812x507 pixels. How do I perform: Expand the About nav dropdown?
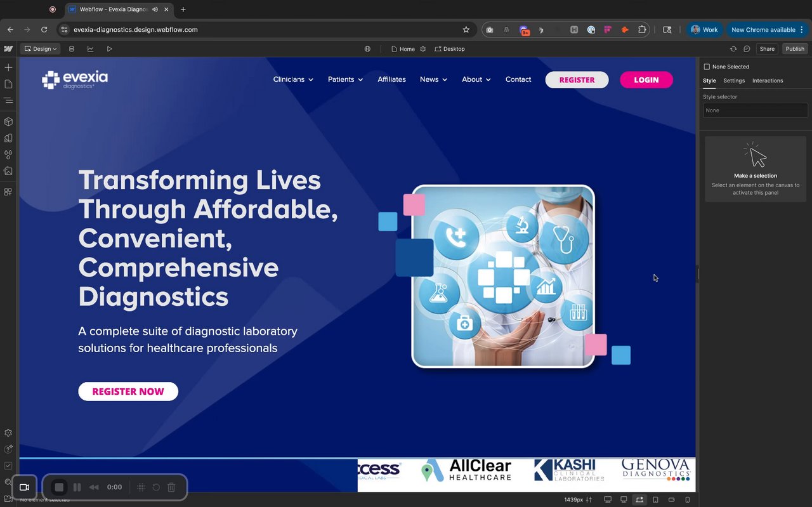476,79
